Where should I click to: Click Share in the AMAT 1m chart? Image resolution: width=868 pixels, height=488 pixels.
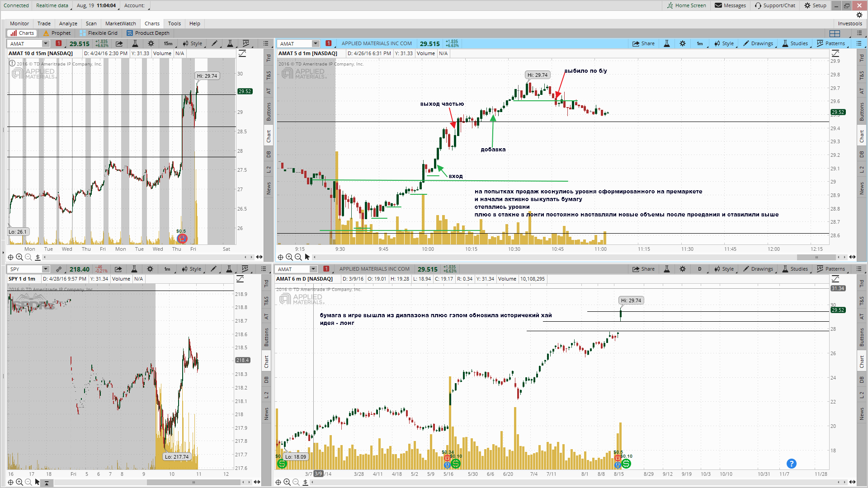click(643, 43)
